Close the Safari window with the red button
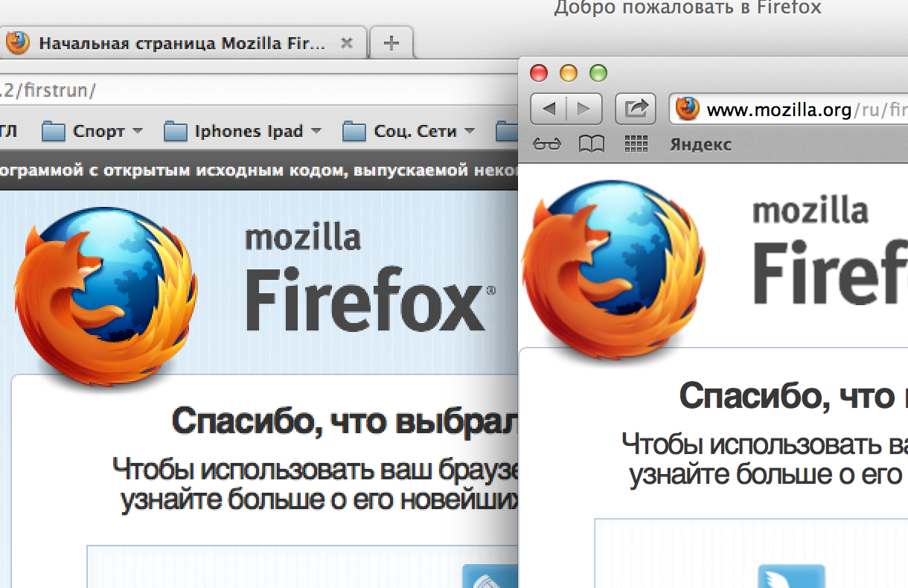The height and width of the screenshot is (588, 908). coord(538,73)
